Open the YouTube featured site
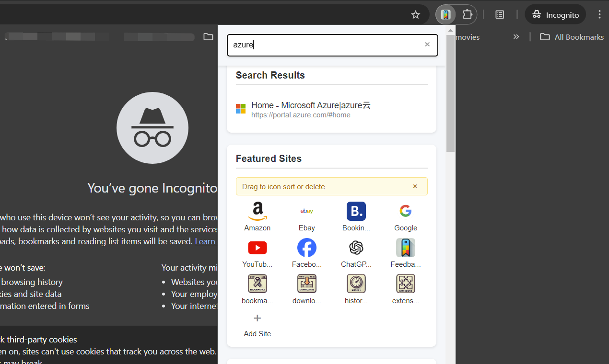This screenshot has height=364, width=609. [x=258, y=253]
